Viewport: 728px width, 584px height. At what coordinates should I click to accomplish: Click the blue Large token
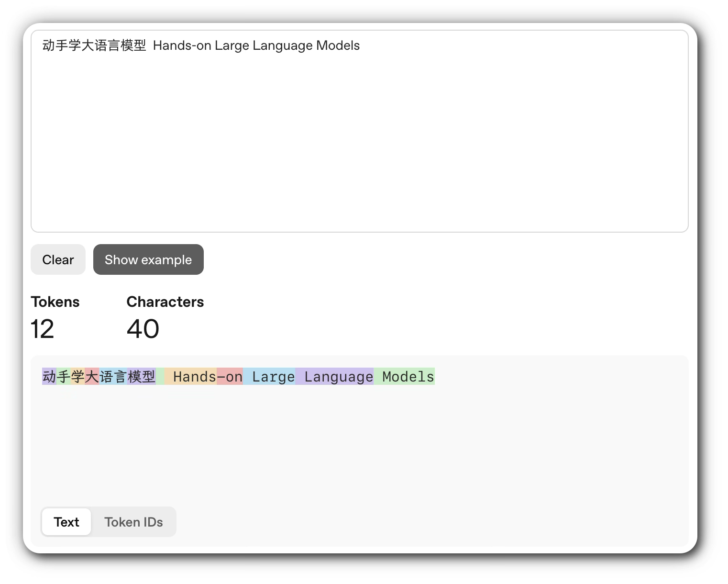270,377
